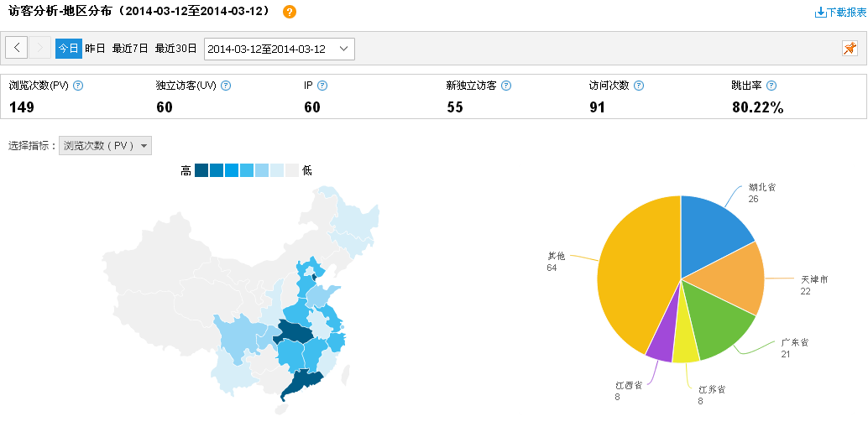This screenshot has height=432, width=868.
Task: Click the middle bright-blue legend swatch
Action: coord(232,170)
